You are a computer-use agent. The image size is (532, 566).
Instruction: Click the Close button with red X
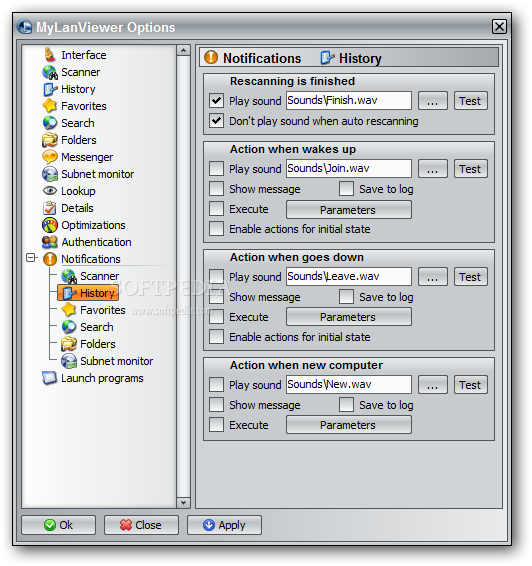141,525
